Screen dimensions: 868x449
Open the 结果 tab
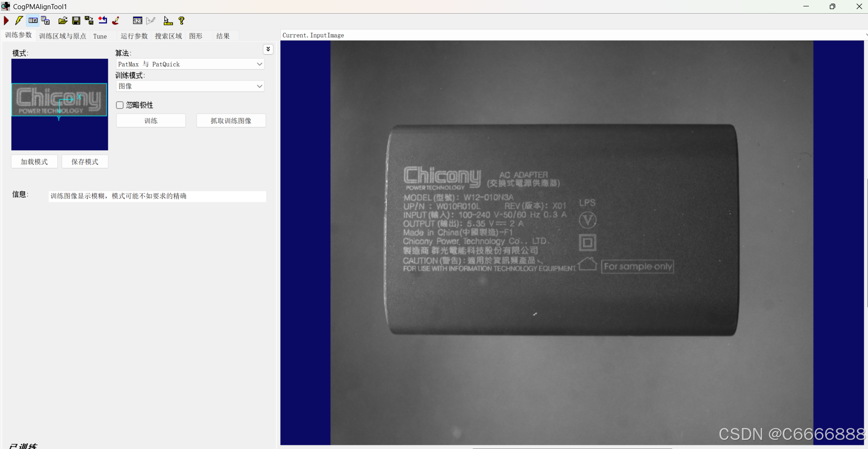tap(223, 36)
